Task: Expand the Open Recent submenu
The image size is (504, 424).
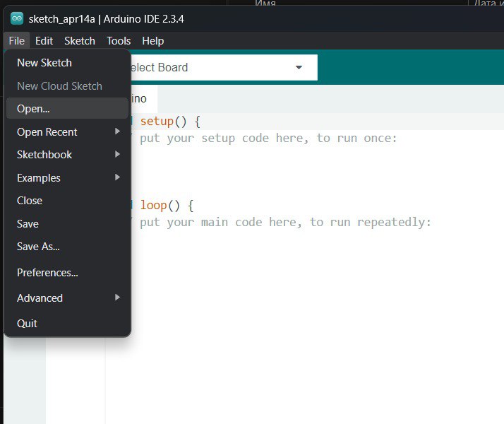Action: tap(67, 132)
